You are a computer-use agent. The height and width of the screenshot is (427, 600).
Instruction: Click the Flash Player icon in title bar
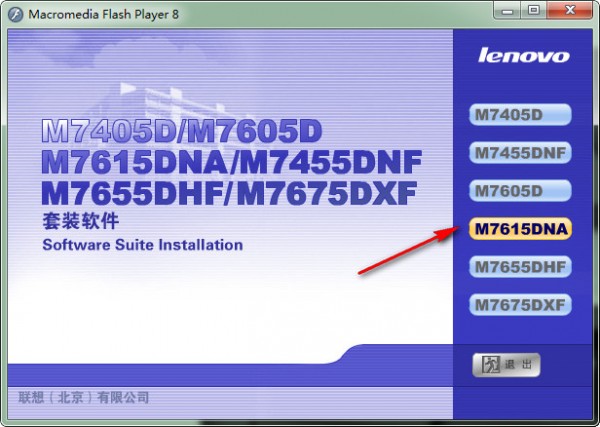pyautogui.click(x=16, y=15)
